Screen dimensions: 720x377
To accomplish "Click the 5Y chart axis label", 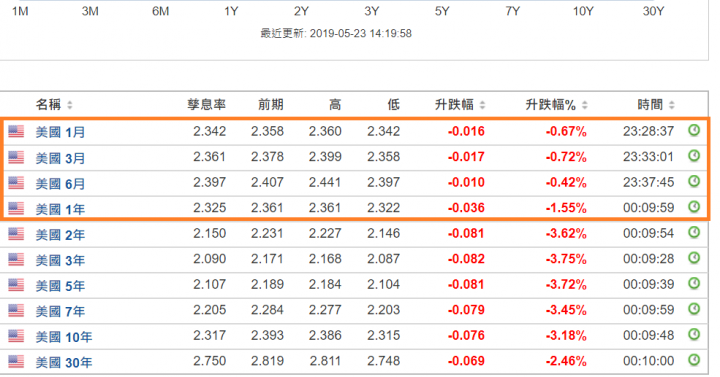I will coord(442,11).
